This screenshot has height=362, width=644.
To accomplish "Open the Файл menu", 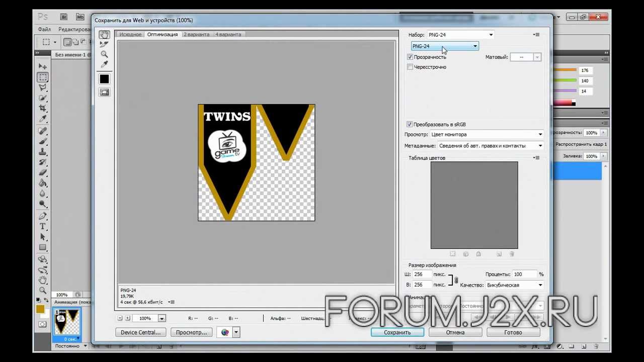I will pos(44,30).
